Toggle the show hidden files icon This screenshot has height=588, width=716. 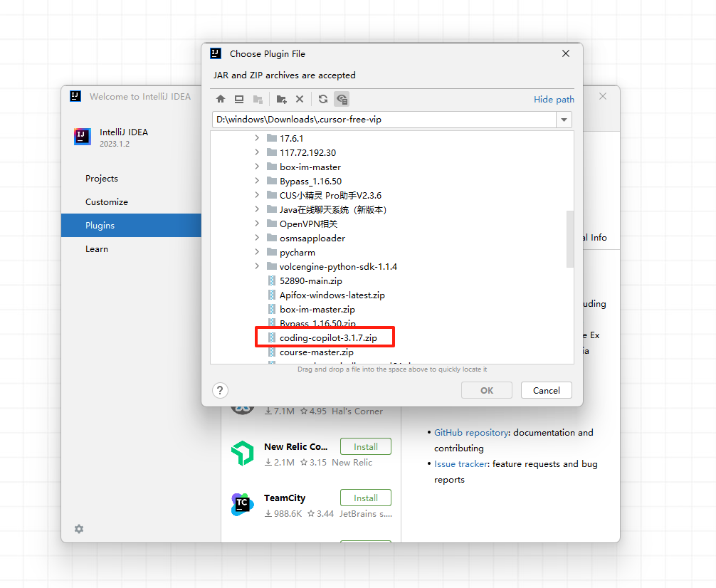tap(342, 99)
